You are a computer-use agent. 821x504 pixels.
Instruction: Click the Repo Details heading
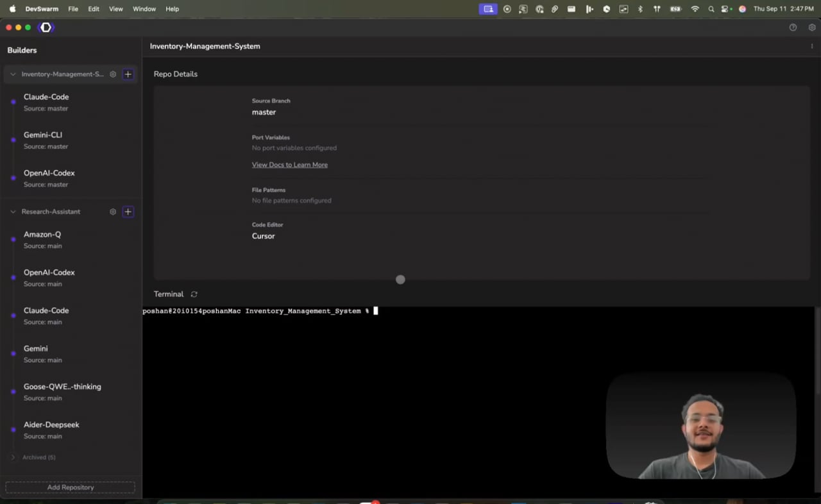click(176, 74)
